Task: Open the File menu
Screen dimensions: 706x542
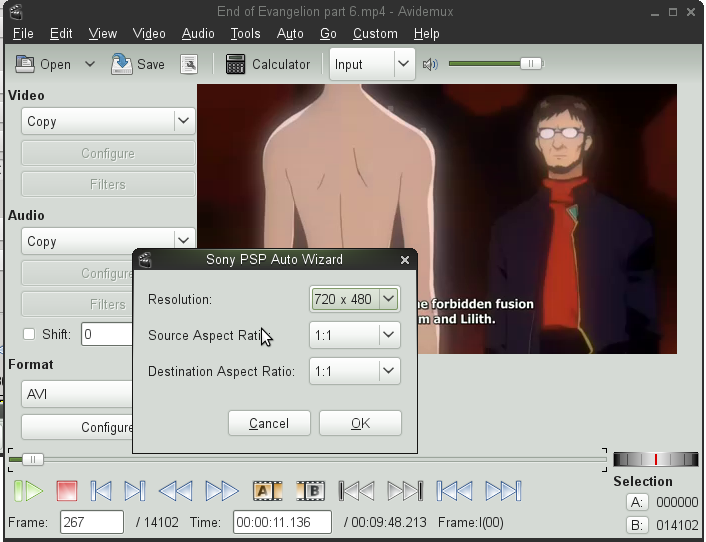Action: coord(23,34)
